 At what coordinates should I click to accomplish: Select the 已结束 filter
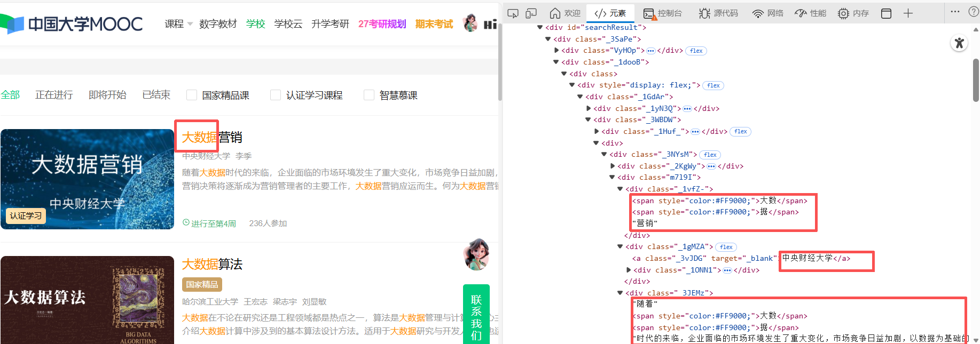point(156,95)
